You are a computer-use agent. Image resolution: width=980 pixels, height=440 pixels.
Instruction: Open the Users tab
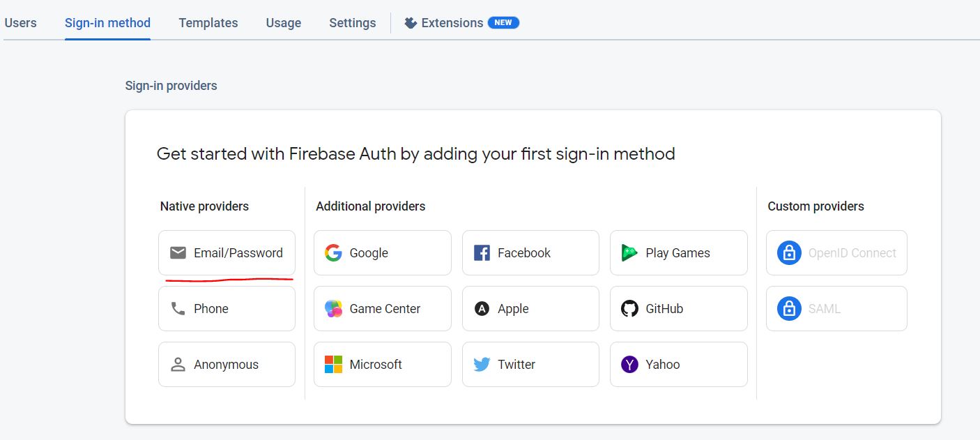click(x=20, y=23)
